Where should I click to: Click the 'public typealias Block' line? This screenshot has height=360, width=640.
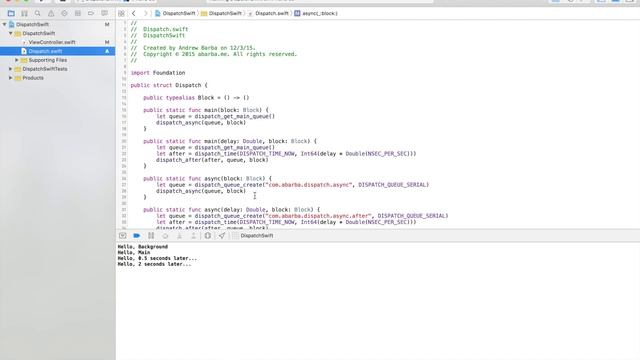pyautogui.click(x=196, y=98)
